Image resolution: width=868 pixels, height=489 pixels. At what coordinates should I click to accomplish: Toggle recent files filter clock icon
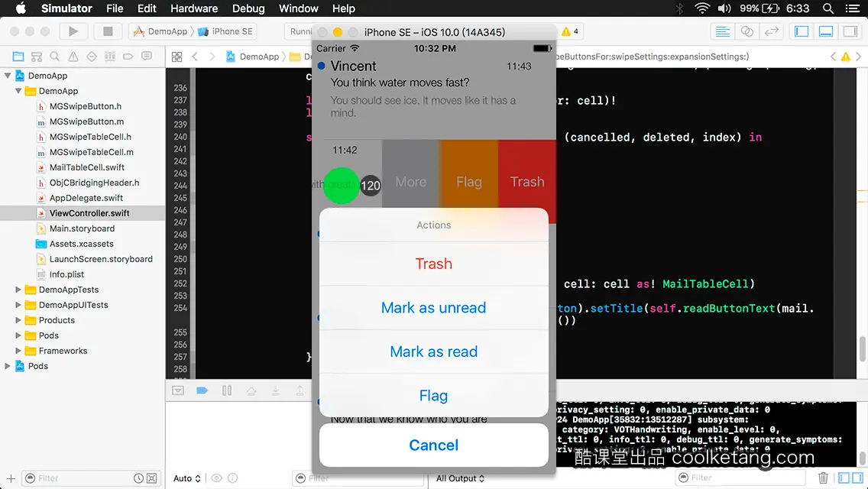pos(138,478)
